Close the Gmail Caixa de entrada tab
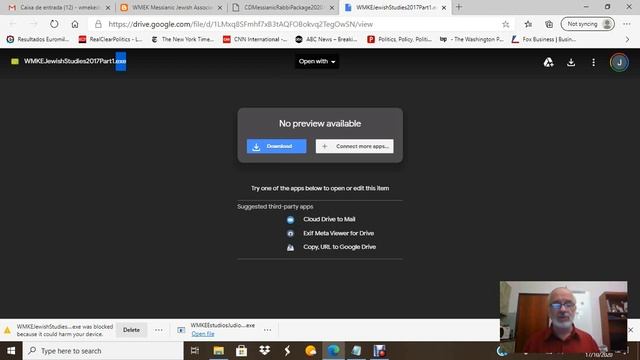 click(108, 7)
